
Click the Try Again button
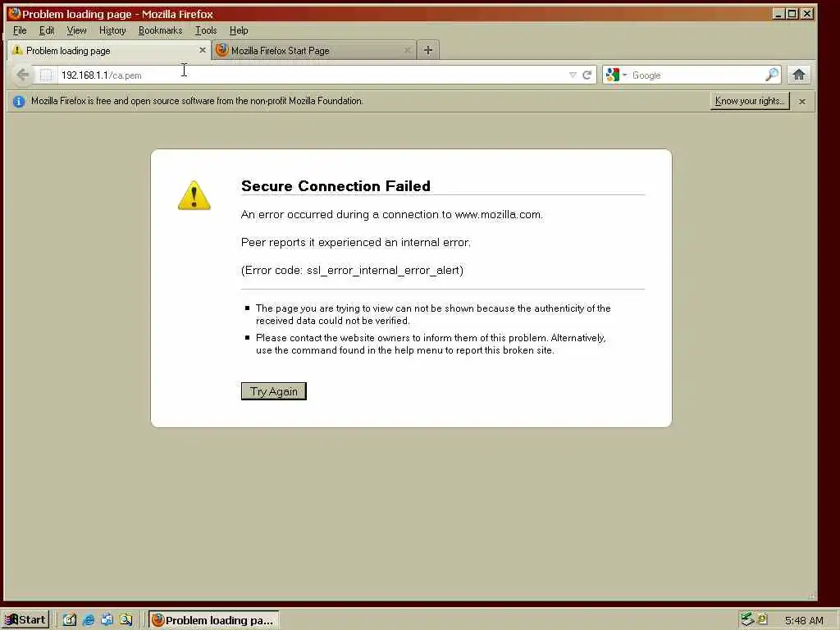coord(274,391)
